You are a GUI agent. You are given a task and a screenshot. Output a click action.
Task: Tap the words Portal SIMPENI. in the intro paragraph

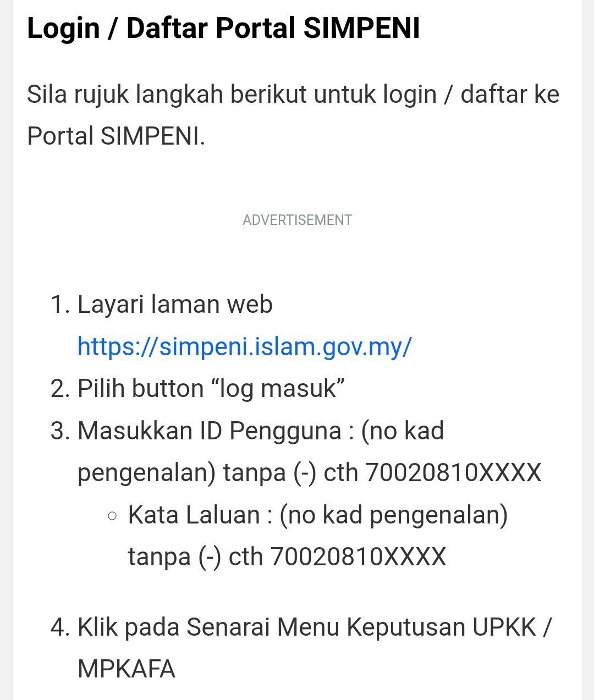pos(116,136)
